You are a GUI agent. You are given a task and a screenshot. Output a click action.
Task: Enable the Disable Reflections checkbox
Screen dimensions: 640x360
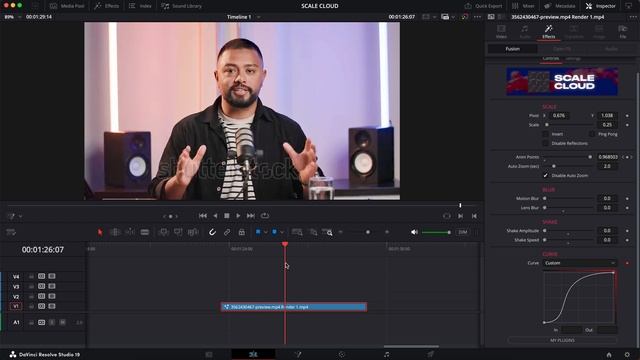pos(545,143)
